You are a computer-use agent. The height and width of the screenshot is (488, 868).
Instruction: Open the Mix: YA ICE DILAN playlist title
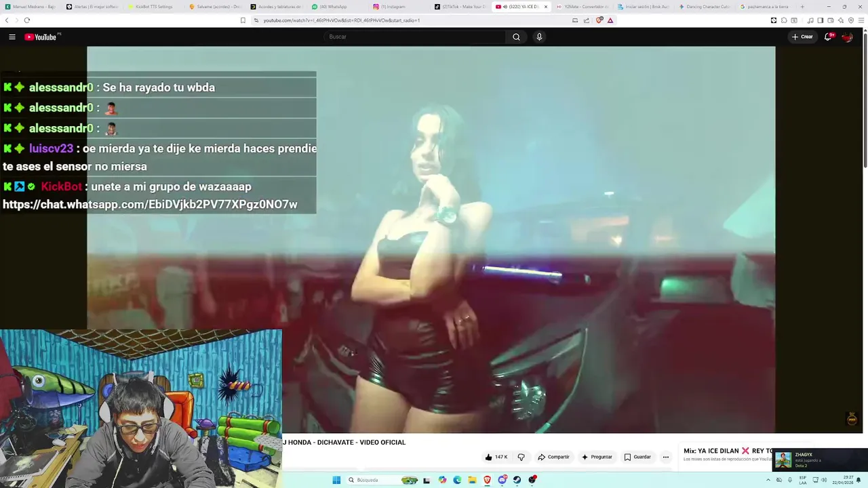pyautogui.click(x=728, y=451)
